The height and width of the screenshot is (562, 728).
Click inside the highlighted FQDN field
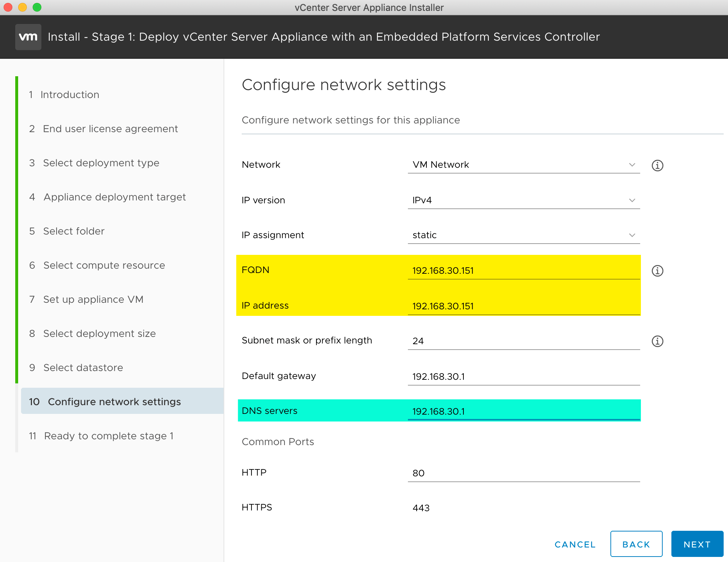point(523,270)
